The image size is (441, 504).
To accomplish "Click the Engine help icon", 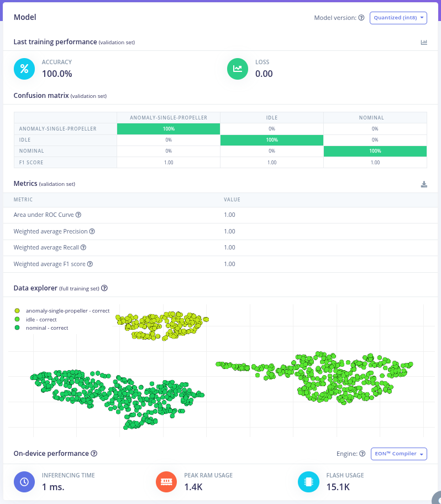I will click(363, 454).
